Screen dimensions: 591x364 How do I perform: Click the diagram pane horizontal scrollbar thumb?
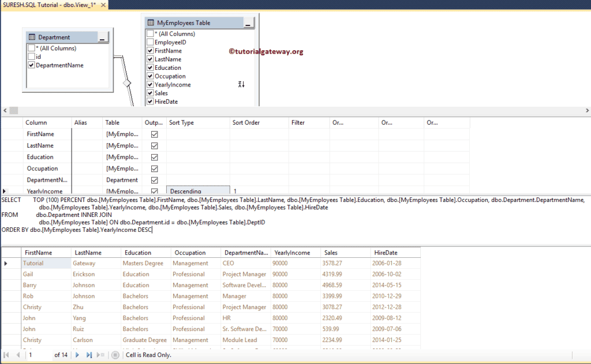[x=14, y=111]
